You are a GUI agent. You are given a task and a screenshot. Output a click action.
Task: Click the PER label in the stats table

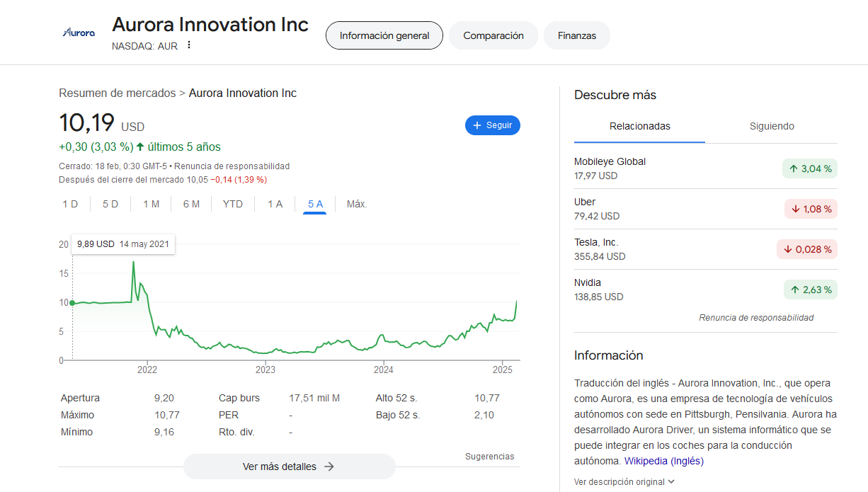point(229,415)
